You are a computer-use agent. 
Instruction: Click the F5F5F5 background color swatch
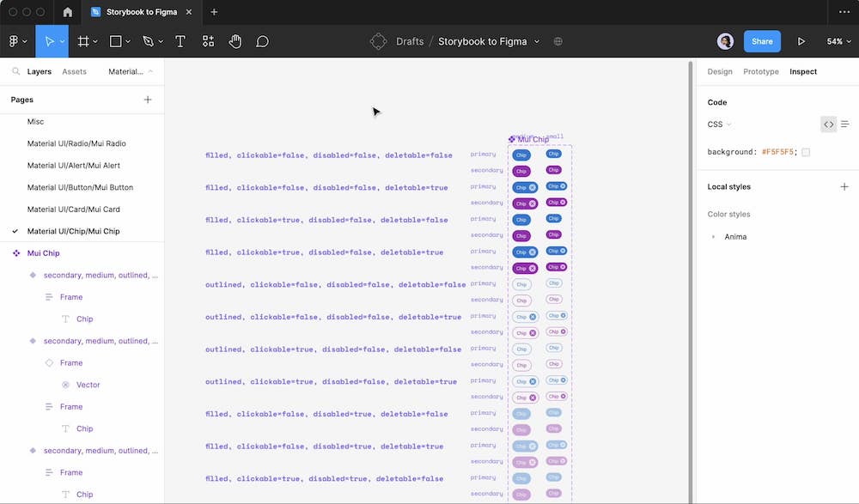coord(806,152)
